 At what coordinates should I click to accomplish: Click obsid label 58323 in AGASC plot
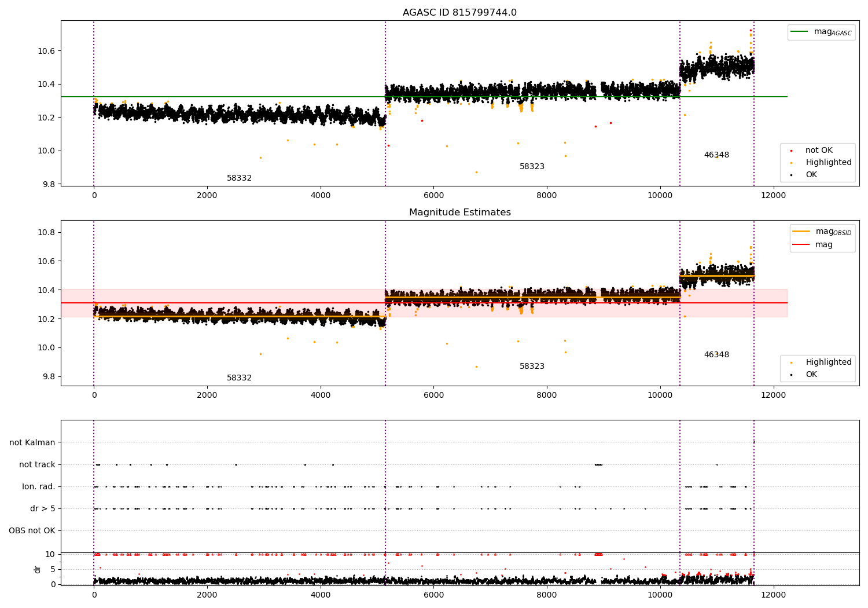coord(532,167)
